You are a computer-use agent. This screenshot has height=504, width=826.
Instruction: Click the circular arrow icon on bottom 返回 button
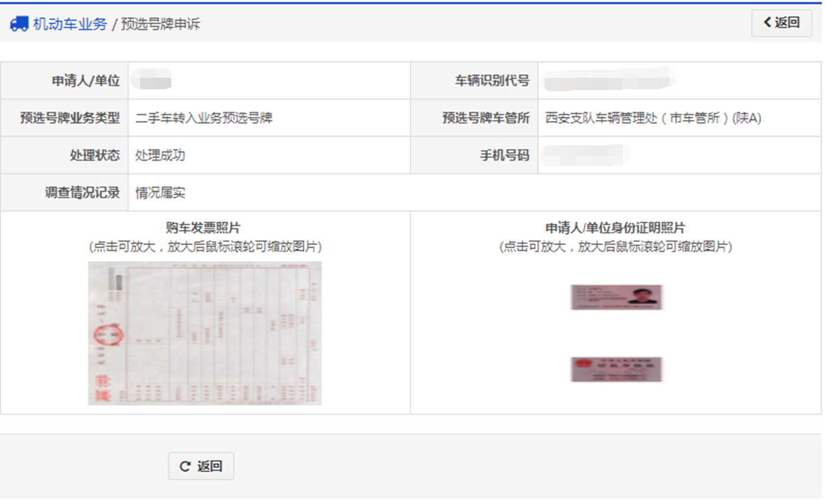(x=185, y=466)
